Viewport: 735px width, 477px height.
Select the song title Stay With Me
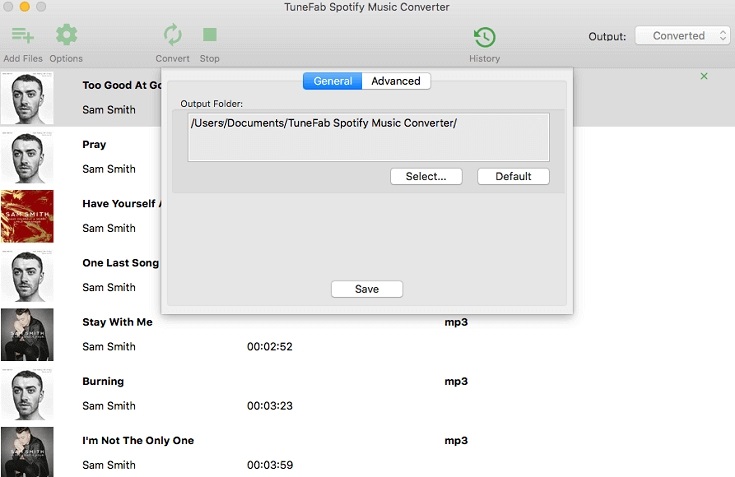click(x=117, y=322)
